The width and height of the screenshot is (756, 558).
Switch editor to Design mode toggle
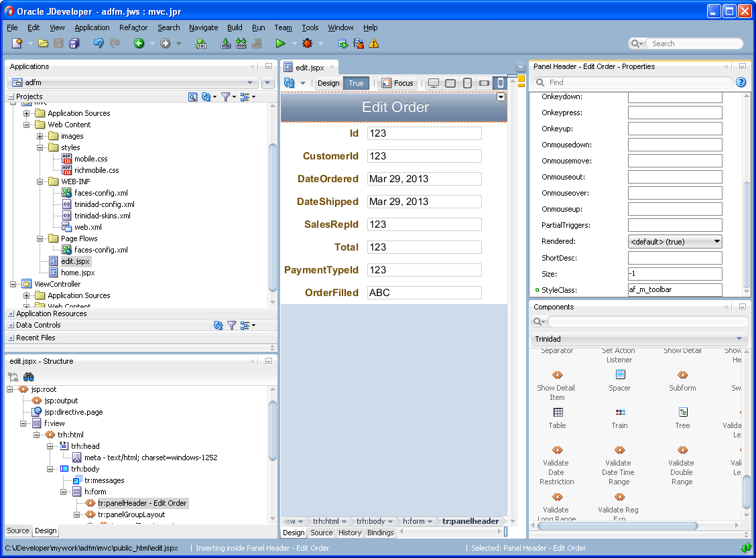pyautogui.click(x=328, y=83)
